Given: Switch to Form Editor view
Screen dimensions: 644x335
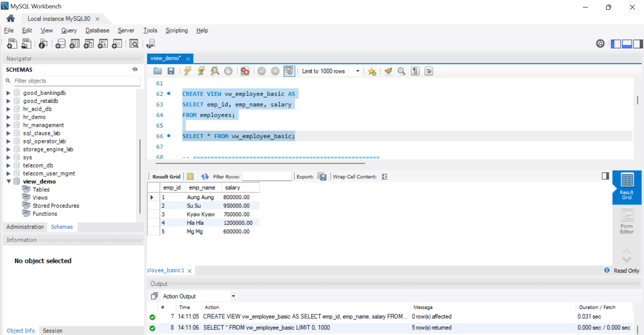Looking at the screenshot, I should 627,221.
